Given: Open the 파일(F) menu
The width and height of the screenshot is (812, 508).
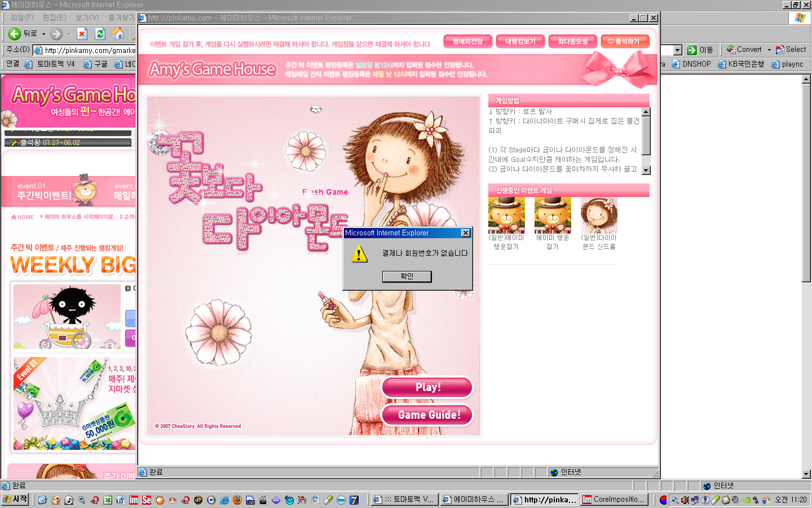Looking at the screenshot, I should (x=22, y=17).
